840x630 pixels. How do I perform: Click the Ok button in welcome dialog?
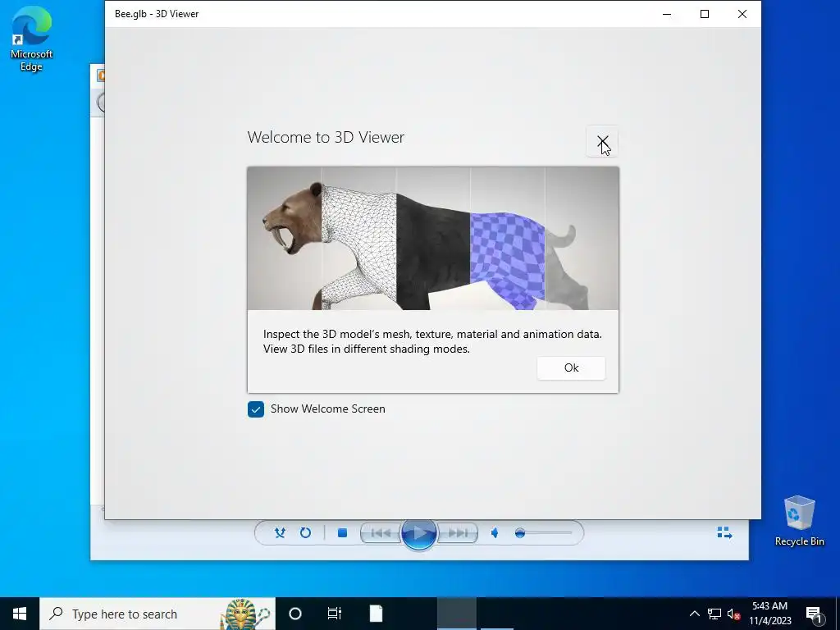(571, 368)
